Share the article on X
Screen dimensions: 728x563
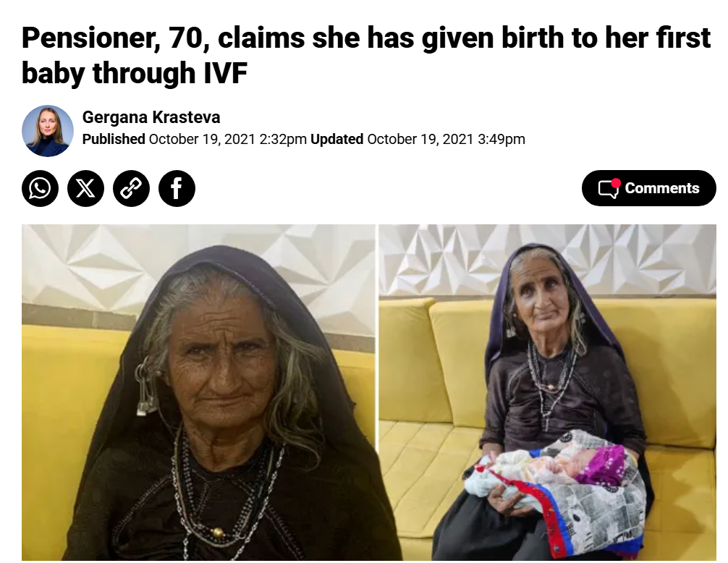click(85, 188)
